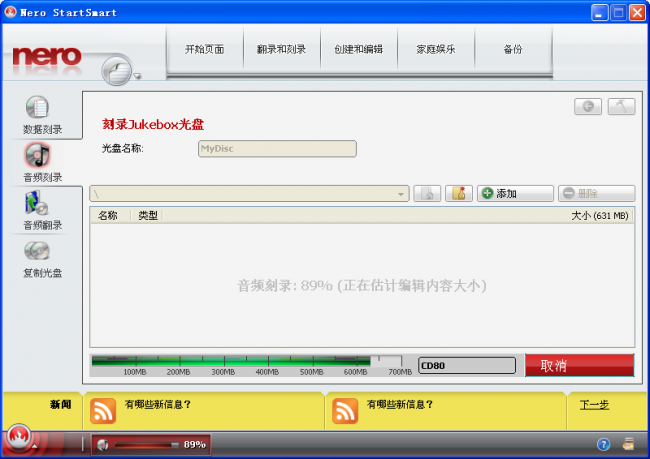Go to the 备份 backup tab
650x459 pixels.
[513, 49]
